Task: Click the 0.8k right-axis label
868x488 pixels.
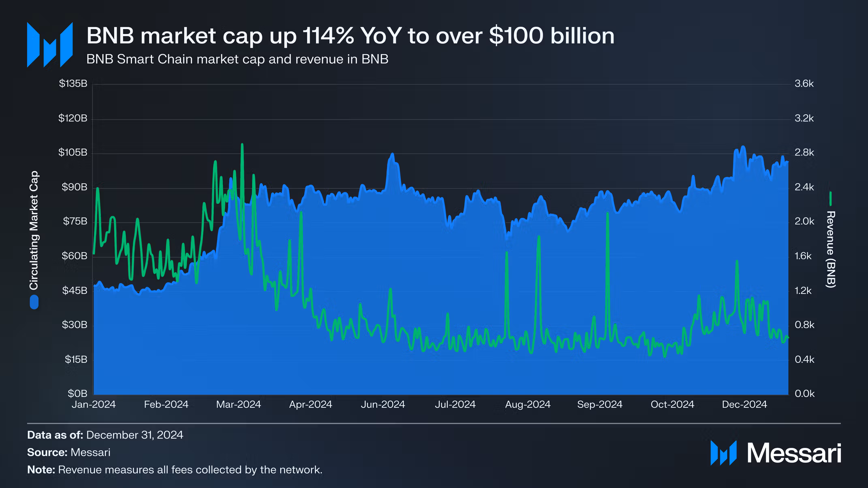Action: coord(804,325)
